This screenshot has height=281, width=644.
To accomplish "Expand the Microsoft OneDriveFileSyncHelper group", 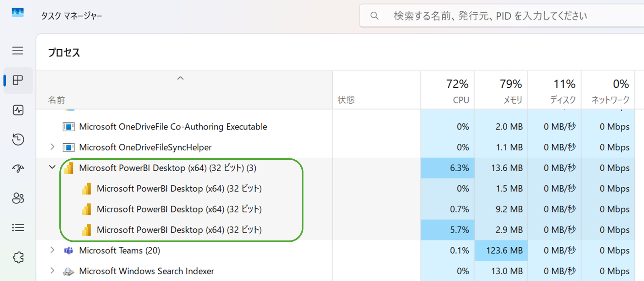I will 52,147.
